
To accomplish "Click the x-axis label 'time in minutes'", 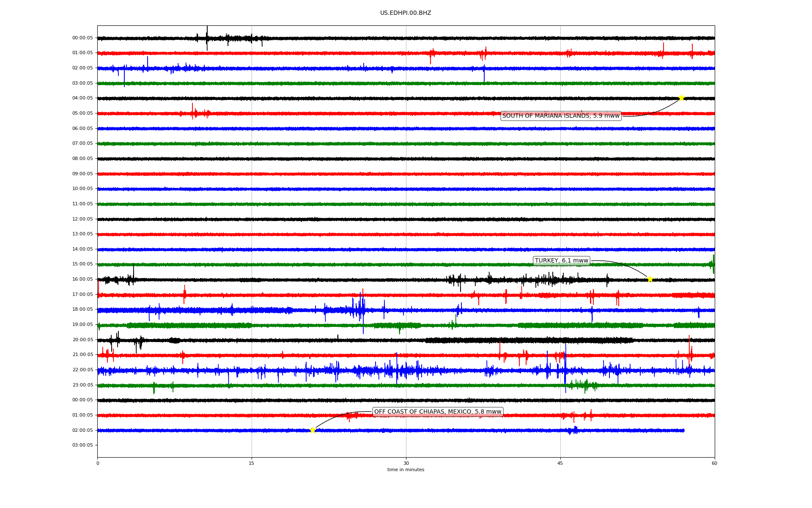I will [x=406, y=470].
